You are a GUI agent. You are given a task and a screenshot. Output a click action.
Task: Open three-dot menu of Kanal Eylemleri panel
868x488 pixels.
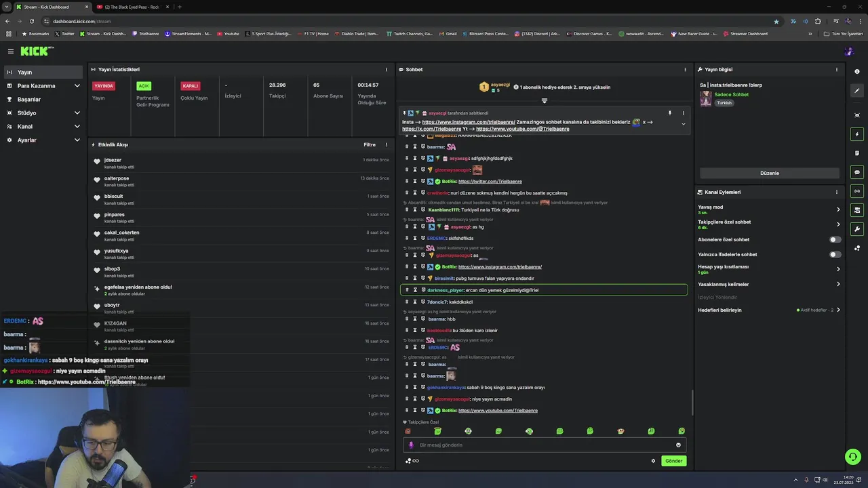pyautogui.click(x=836, y=192)
